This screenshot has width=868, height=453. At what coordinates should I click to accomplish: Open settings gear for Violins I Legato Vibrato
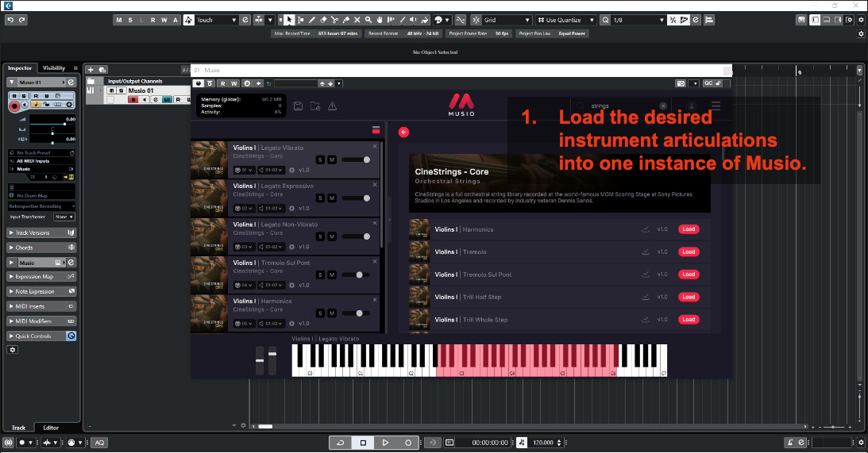291,170
